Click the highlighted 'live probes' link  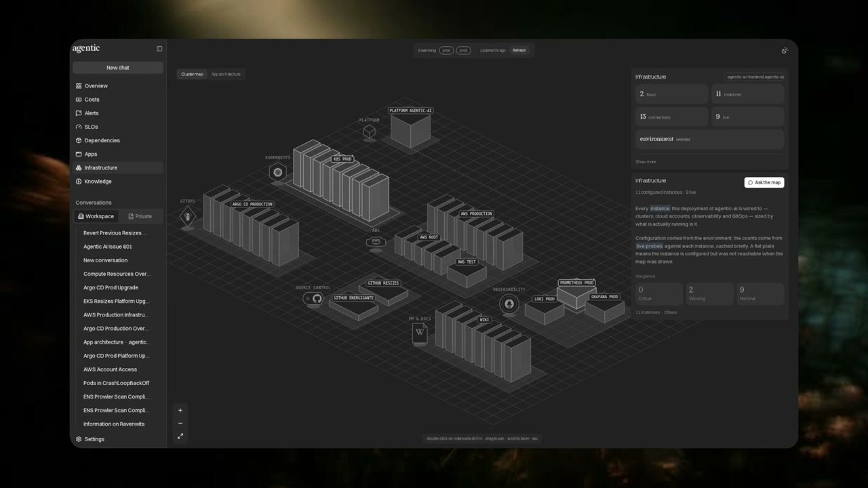(x=649, y=246)
